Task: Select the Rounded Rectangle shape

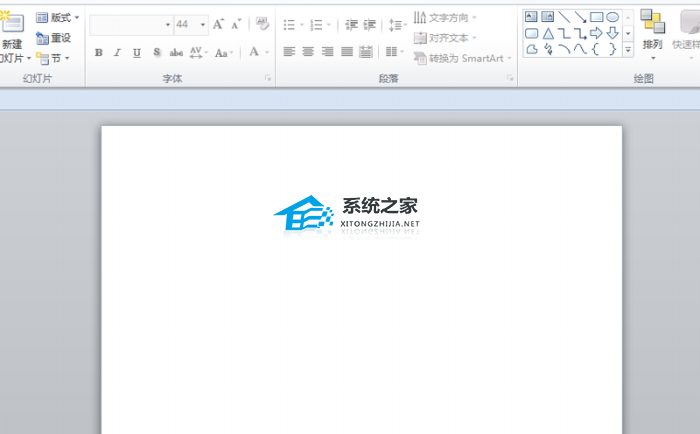Action: click(531, 33)
